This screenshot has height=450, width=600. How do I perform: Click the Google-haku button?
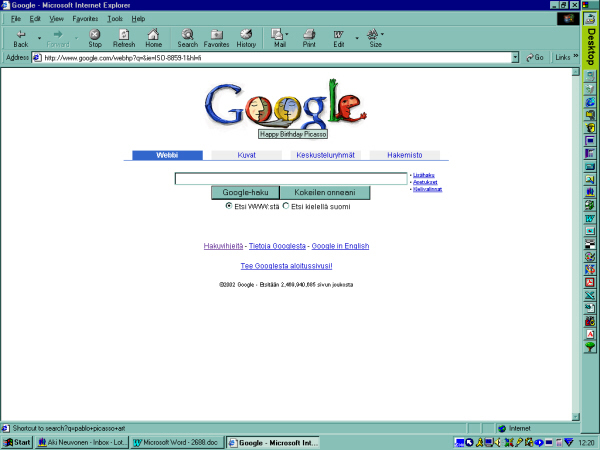click(245, 192)
